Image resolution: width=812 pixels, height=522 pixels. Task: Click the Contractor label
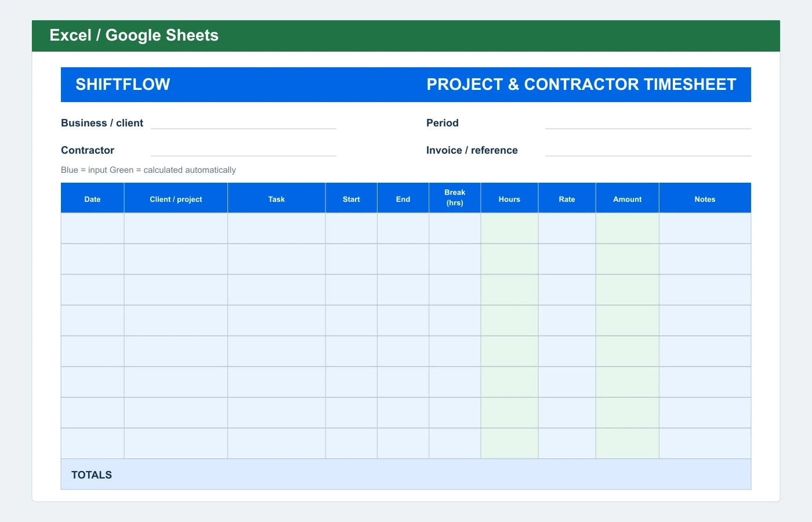88,150
